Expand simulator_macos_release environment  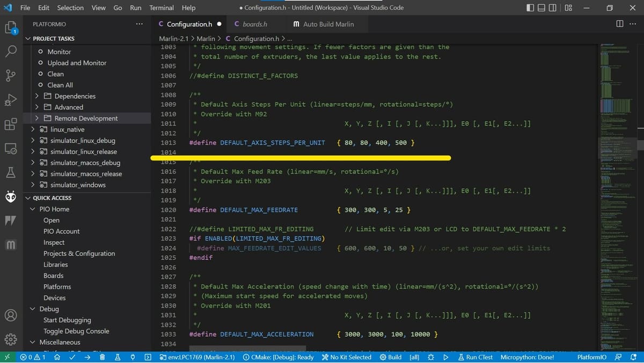coord(86,174)
